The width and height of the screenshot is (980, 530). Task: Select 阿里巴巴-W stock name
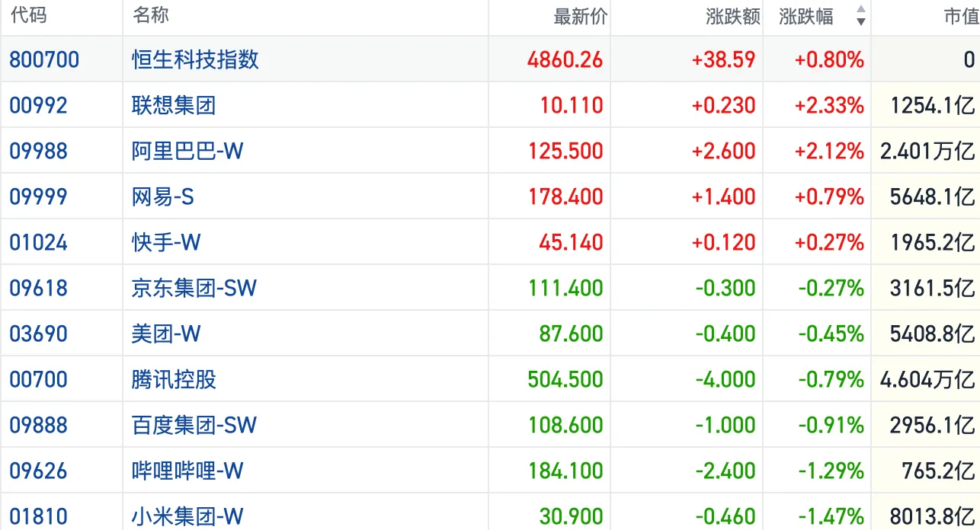tap(187, 151)
